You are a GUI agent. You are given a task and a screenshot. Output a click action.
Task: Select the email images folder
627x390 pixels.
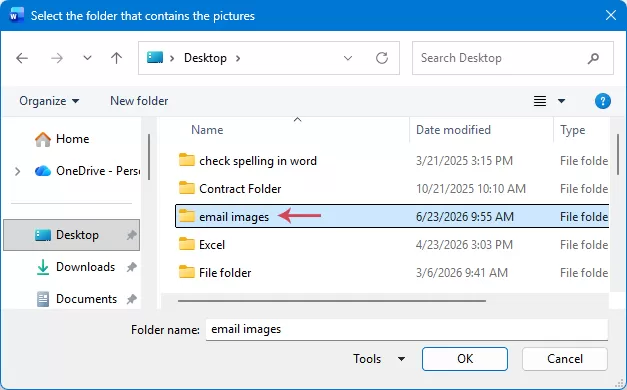392,216
